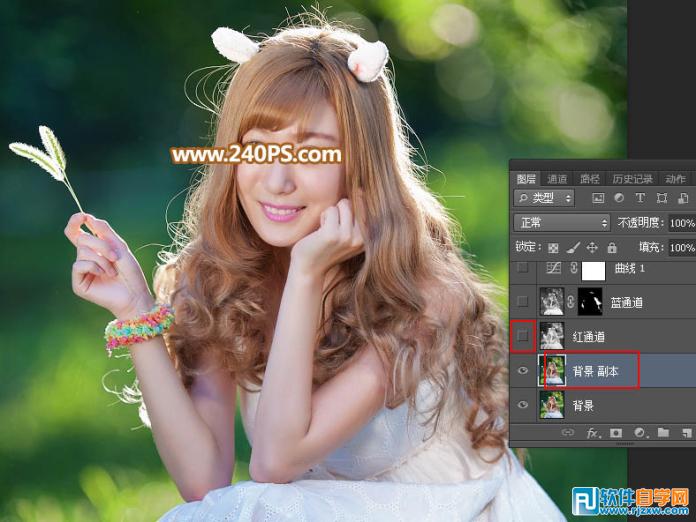Select the 蓝通道 black layer mask
Image resolution: width=696 pixels, height=522 pixels.
tap(590, 302)
